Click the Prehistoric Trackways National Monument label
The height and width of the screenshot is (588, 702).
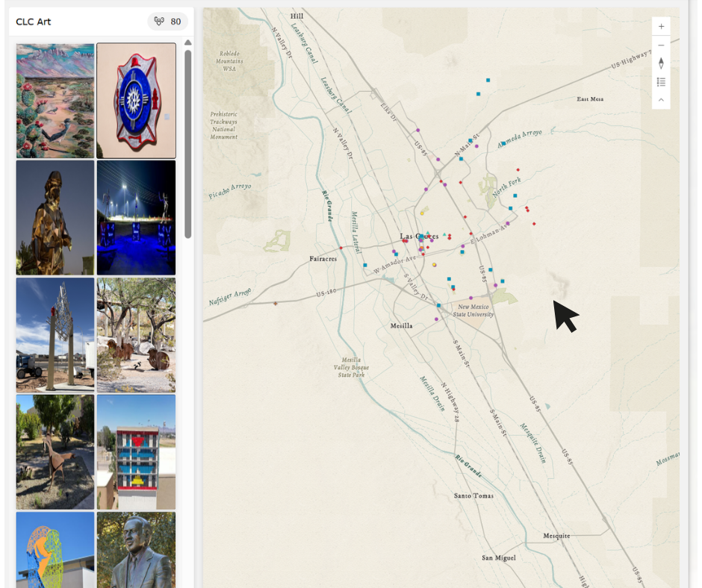[x=224, y=125]
